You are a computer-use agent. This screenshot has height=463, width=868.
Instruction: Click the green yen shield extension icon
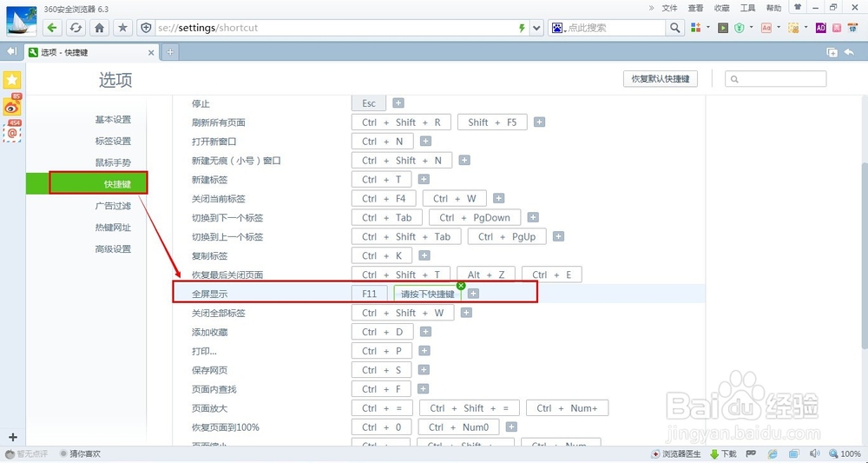pyautogui.click(x=739, y=28)
